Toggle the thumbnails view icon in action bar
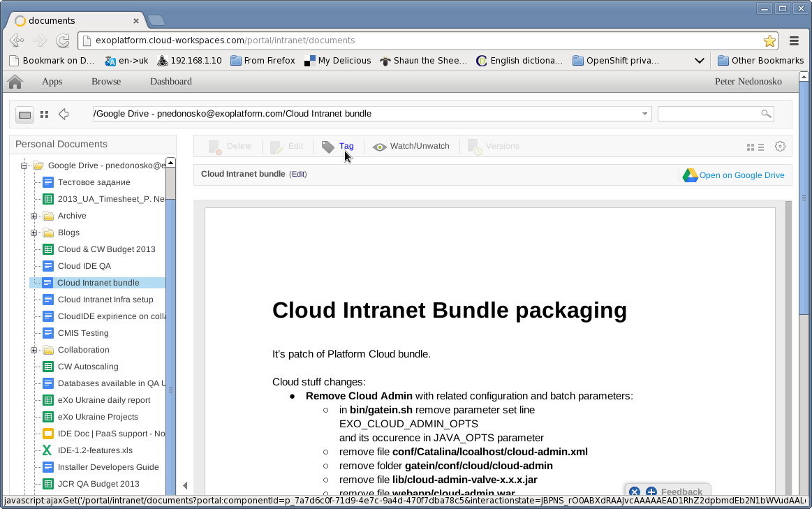Viewport: 812px width, 509px height. 751,147
